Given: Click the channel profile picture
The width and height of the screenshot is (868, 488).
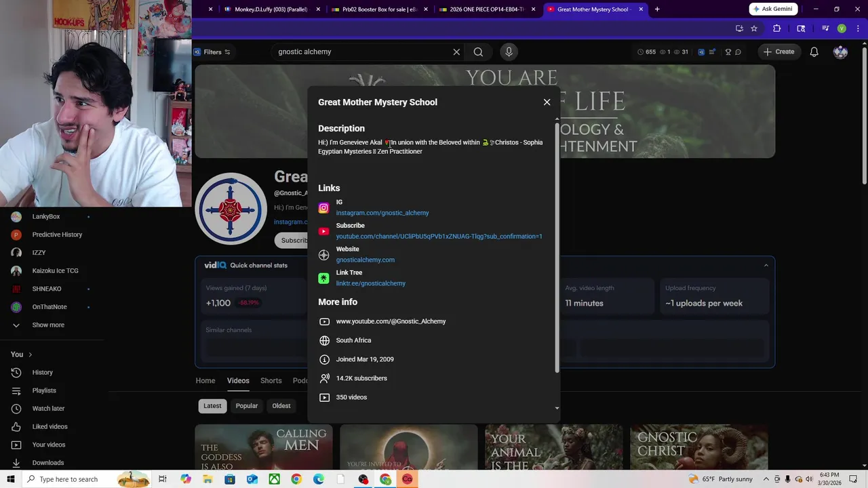Looking at the screenshot, I should click(231, 208).
